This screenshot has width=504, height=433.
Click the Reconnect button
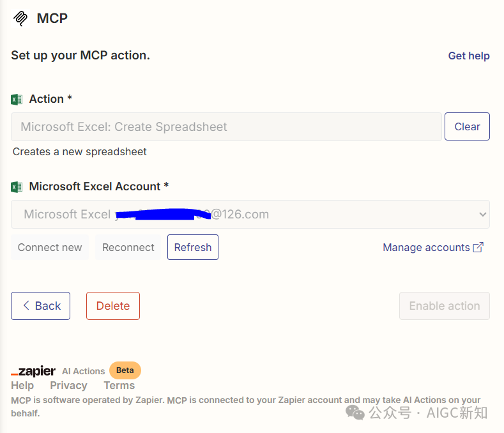point(128,247)
